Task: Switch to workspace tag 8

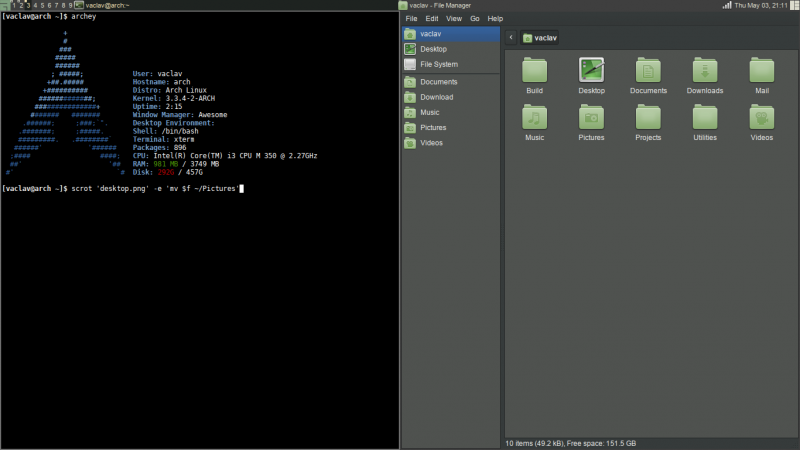Action: (64, 5)
